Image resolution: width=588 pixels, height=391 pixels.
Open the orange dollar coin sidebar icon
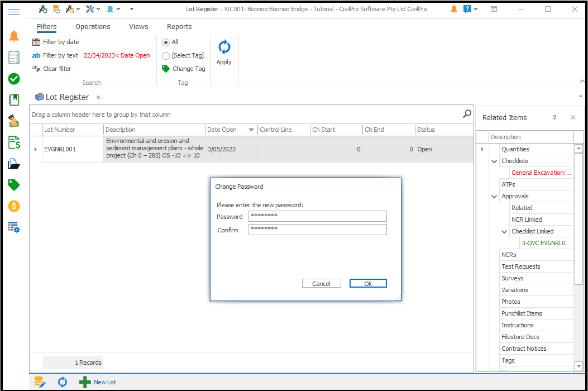pos(14,206)
